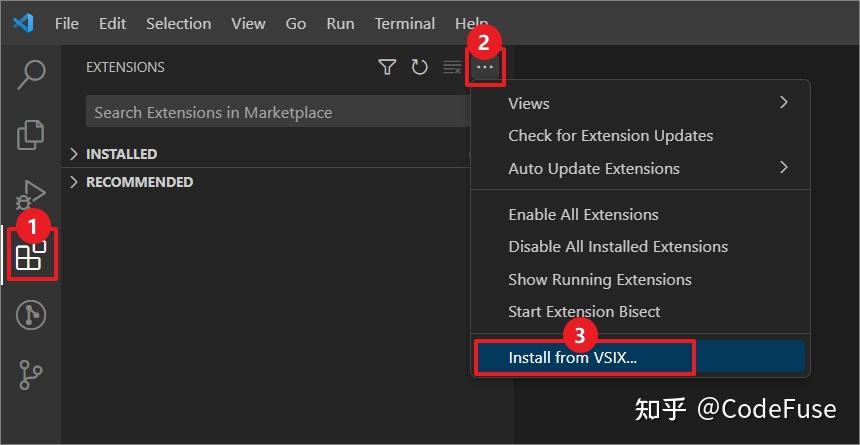Open the Search view in activity bar
The width and height of the screenshot is (860, 445).
pyautogui.click(x=31, y=75)
